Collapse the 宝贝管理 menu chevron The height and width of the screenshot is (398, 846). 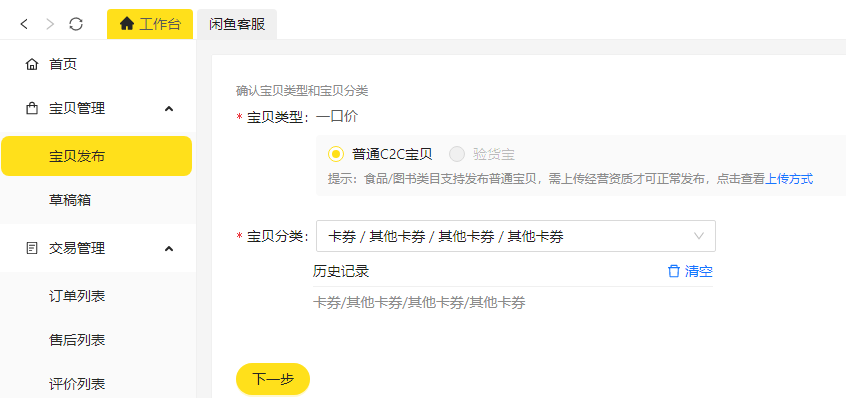pos(169,109)
